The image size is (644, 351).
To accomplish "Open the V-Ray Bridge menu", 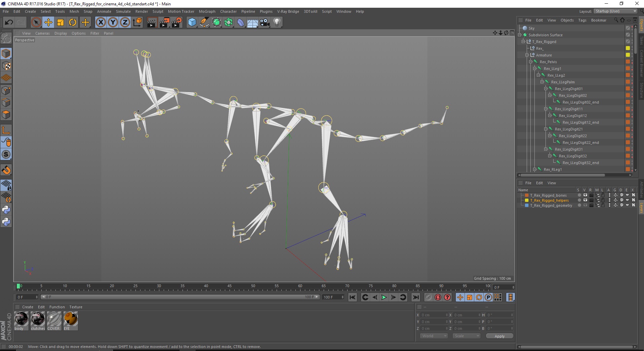I will coord(288,11).
